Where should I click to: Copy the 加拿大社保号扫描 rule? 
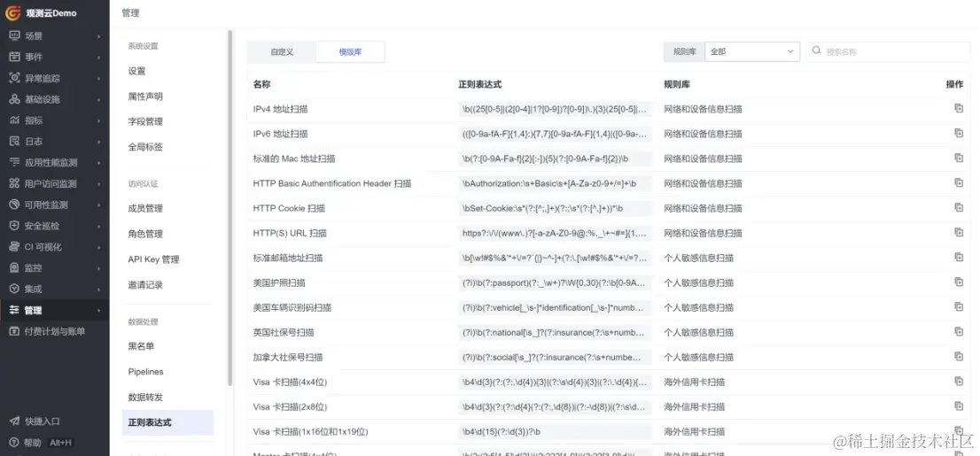click(x=959, y=356)
